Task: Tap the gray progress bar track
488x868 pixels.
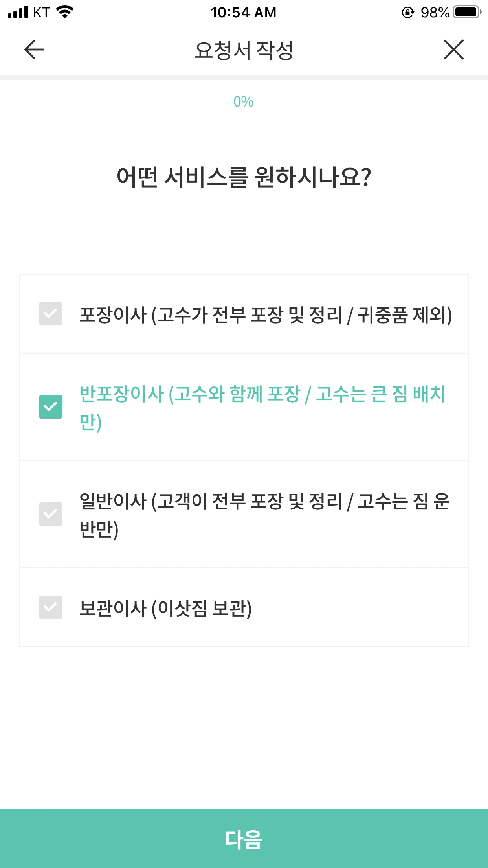Action: pyautogui.click(x=244, y=78)
